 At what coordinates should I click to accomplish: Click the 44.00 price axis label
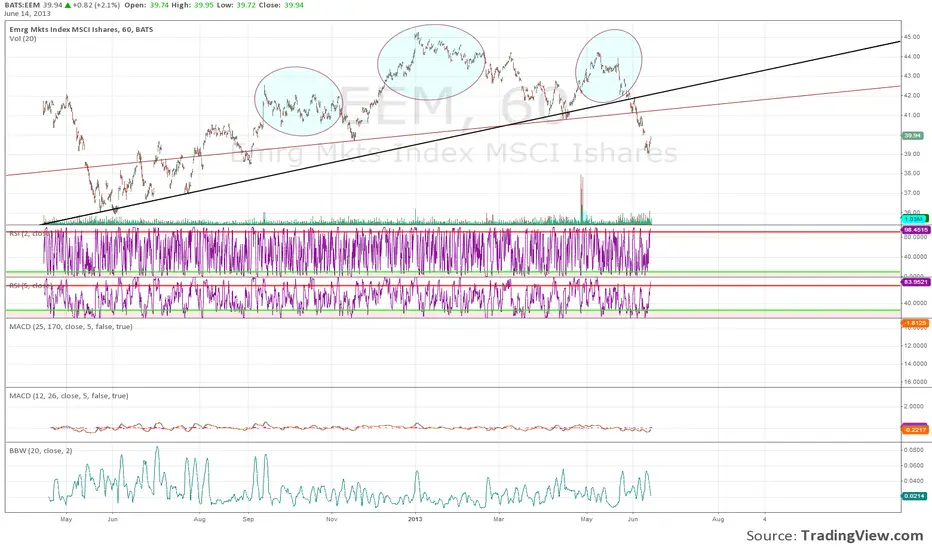click(x=912, y=56)
